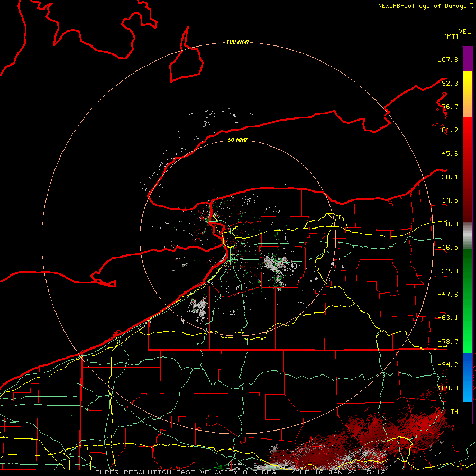Image resolution: width=476 pixels, height=476 pixels.
Task: Click the 76.7 velocity scale value
Action: (450, 106)
